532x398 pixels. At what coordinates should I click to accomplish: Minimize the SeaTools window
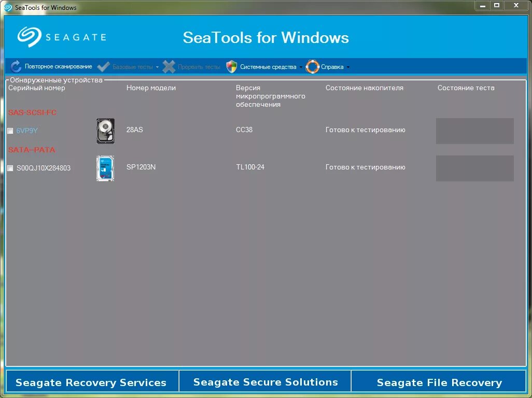482,5
